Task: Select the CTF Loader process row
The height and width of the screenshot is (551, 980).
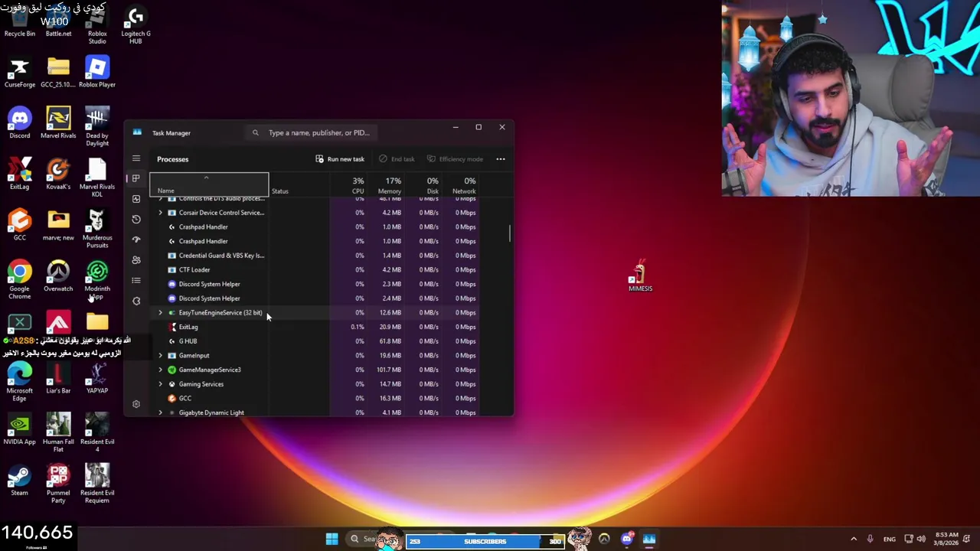Action: [x=314, y=270]
